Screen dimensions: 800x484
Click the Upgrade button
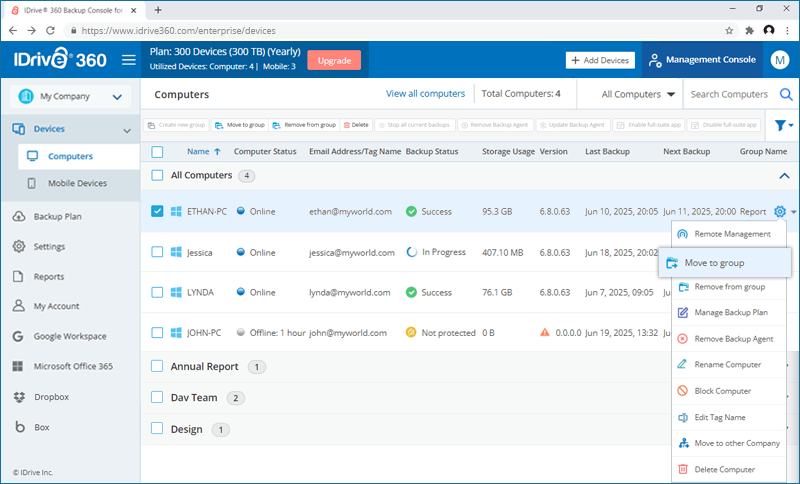pos(334,60)
